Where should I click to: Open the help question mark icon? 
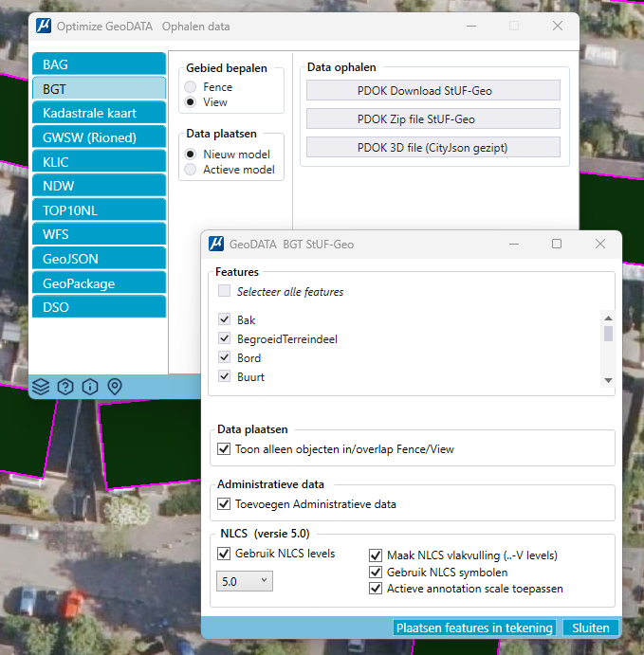click(x=65, y=387)
